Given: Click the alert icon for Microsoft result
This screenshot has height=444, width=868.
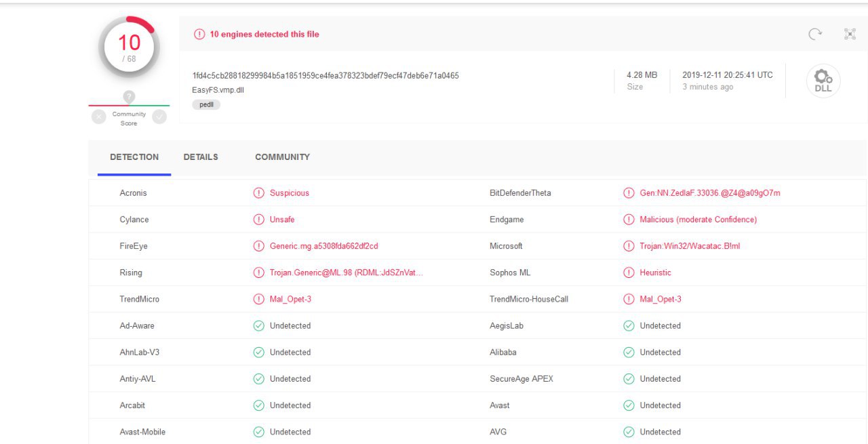Looking at the screenshot, I should tap(629, 246).
